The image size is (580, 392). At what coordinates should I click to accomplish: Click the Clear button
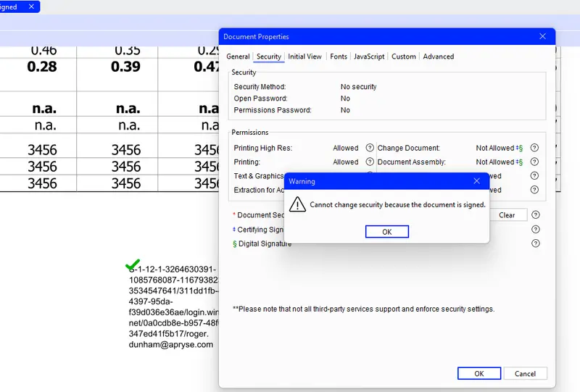click(x=507, y=215)
